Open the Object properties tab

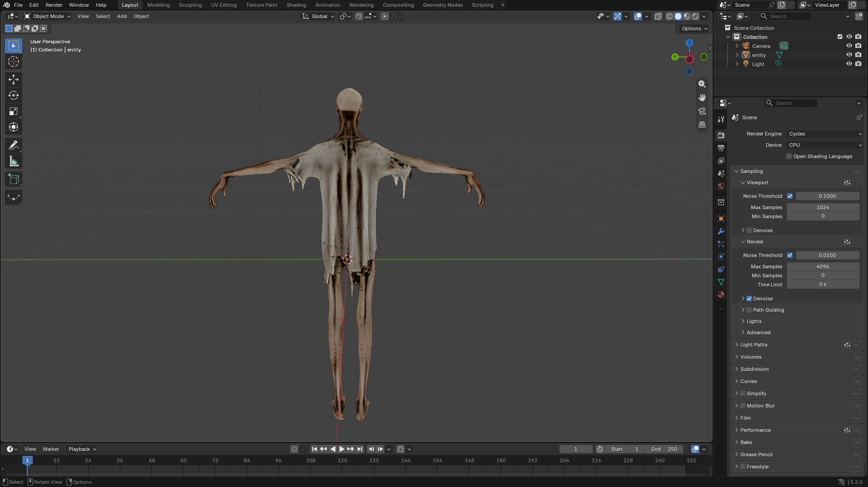pos(721,219)
